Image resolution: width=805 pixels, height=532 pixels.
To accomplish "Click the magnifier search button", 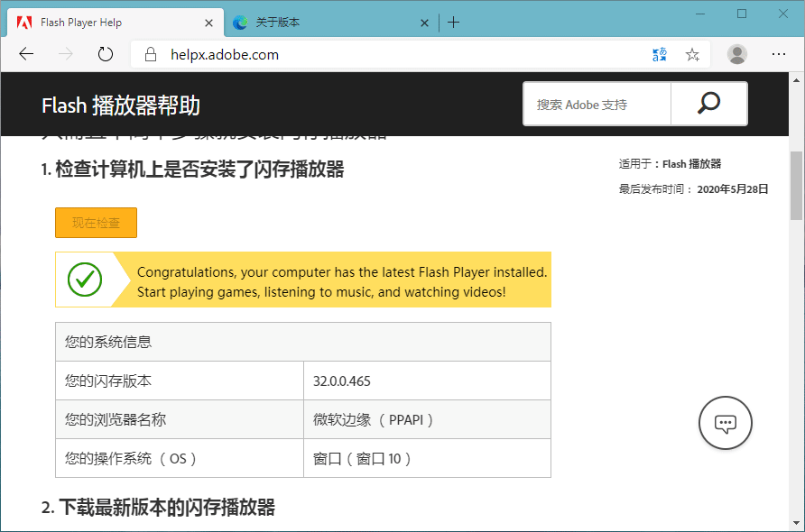I will [x=709, y=104].
